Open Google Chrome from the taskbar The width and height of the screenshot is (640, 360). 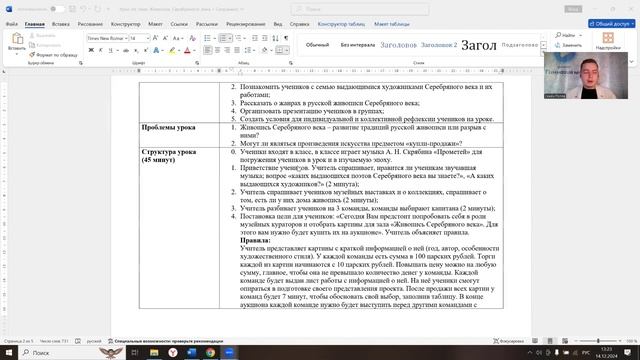(x=210, y=352)
